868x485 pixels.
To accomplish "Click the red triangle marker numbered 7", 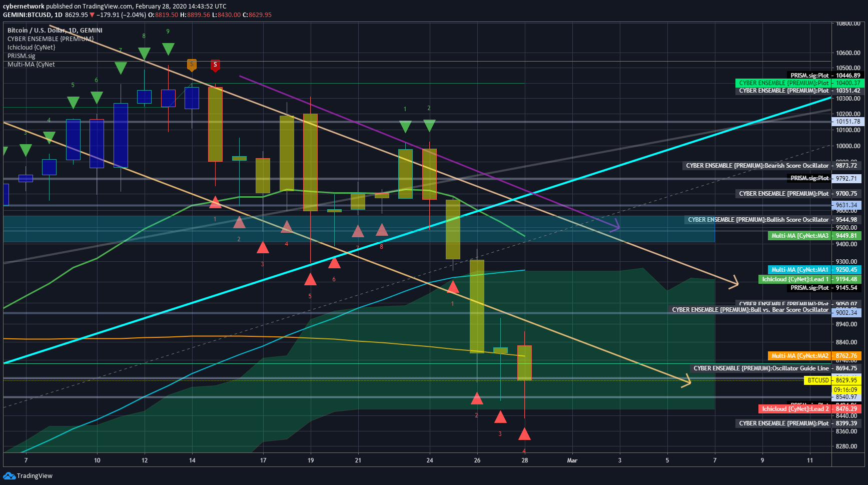I will point(358,231).
